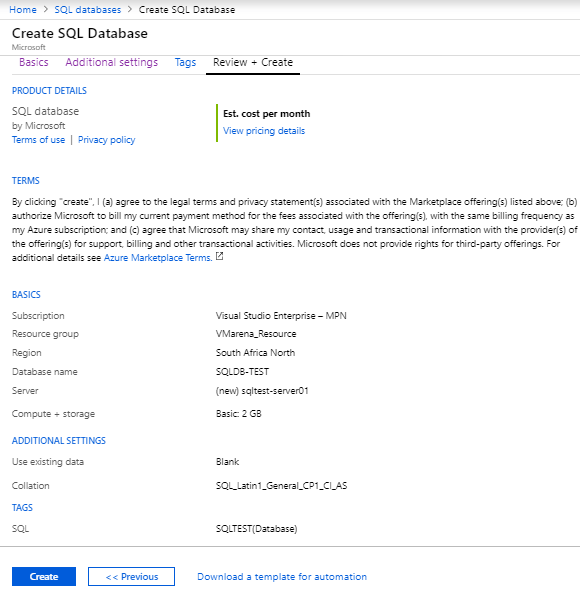
Task: Click the SQL database product name
Action: tap(45, 111)
